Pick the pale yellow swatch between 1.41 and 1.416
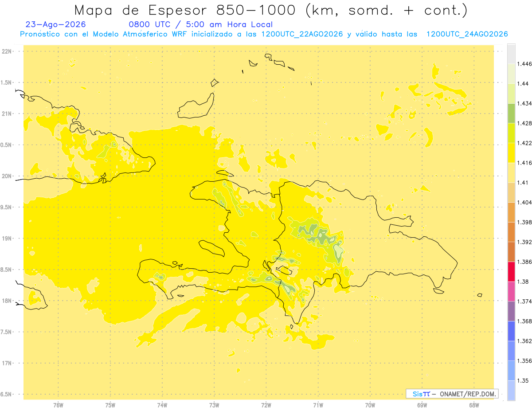The width and height of the screenshot is (532, 411). pyautogui.click(x=511, y=173)
